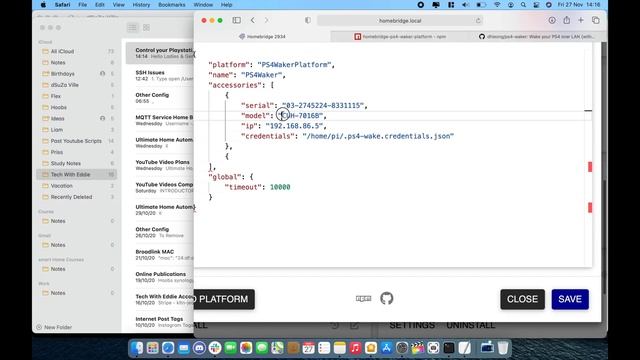Viewport: 640px width, 360px height.
Task: Select the Vacation folder in Notes
Action: (x=77, y=186)
